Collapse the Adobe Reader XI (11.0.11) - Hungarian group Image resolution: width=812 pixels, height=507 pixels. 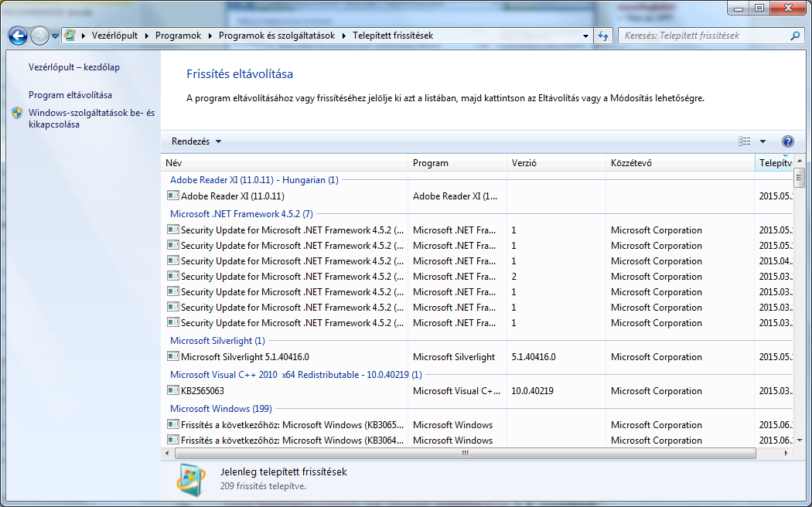click(x=254, y=180)
